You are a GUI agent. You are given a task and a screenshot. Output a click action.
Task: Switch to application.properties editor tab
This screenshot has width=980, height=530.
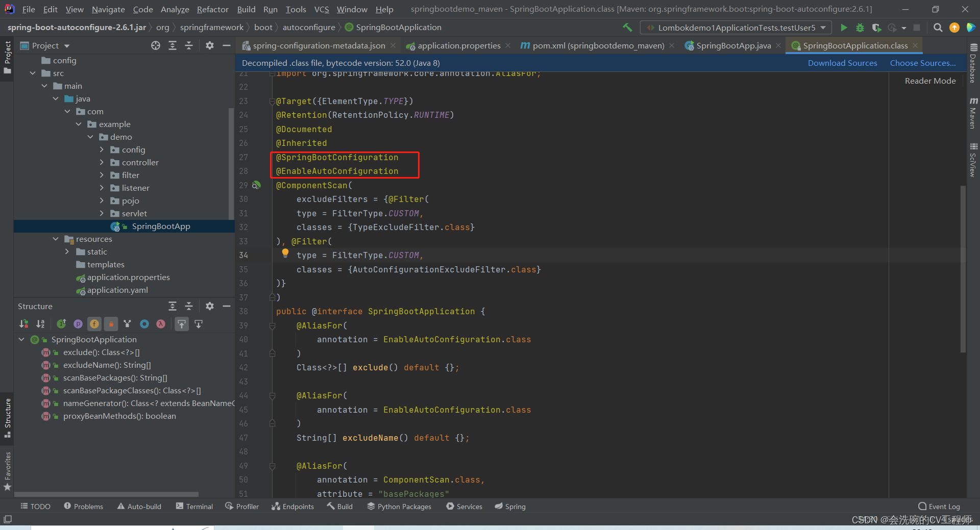458,45
